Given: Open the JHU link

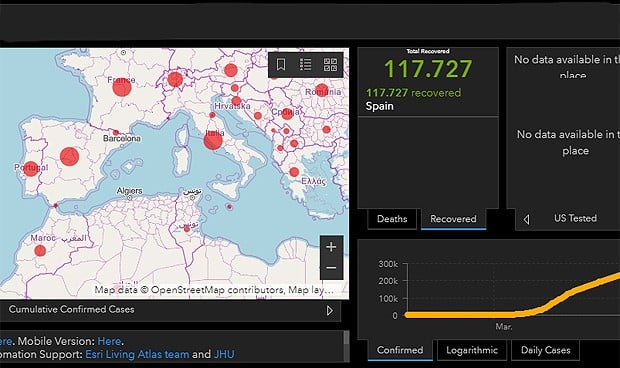Looking at the screenshot, I should coord(224,354).
